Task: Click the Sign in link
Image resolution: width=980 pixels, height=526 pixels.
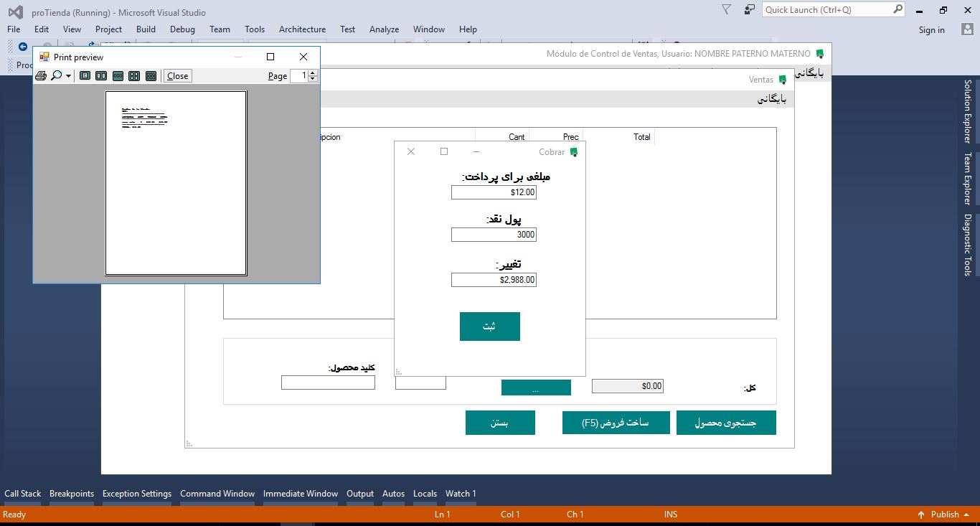Action: (931, 30)
